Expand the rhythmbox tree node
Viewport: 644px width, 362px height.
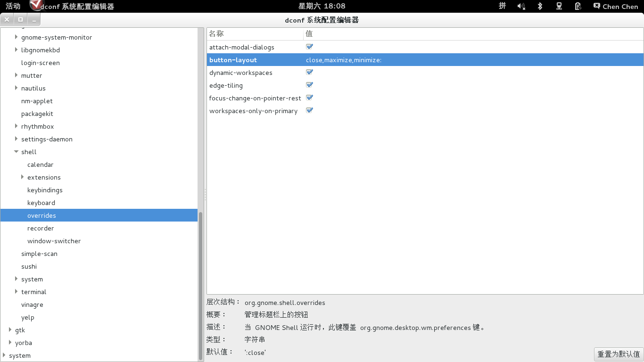[x=17, y=126]
